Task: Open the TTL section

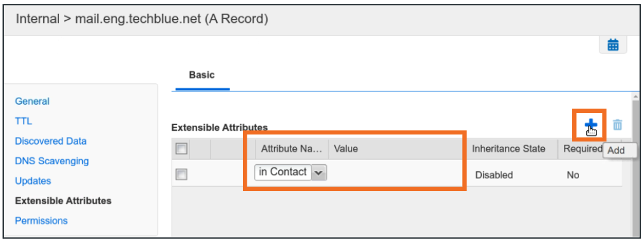Action: pos(24,121)
